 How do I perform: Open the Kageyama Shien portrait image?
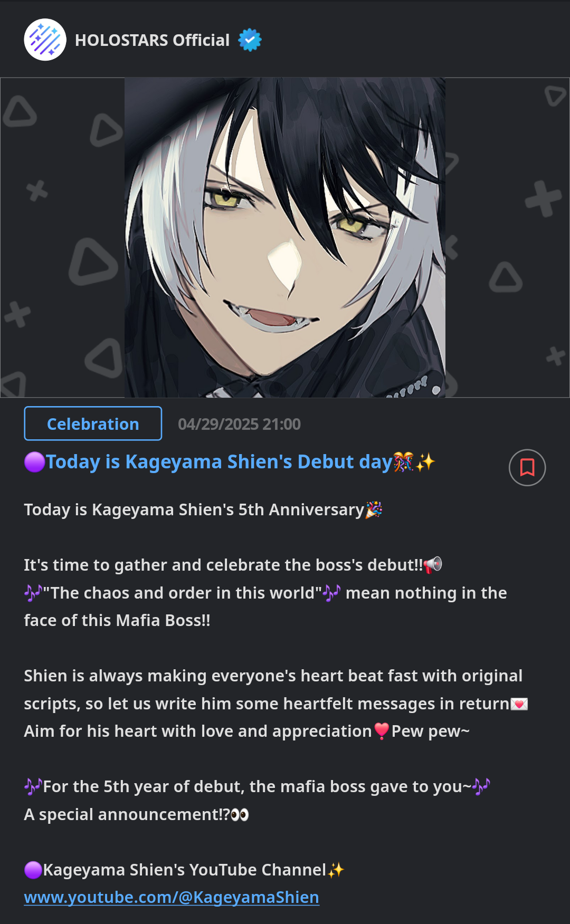click(285, 237)
